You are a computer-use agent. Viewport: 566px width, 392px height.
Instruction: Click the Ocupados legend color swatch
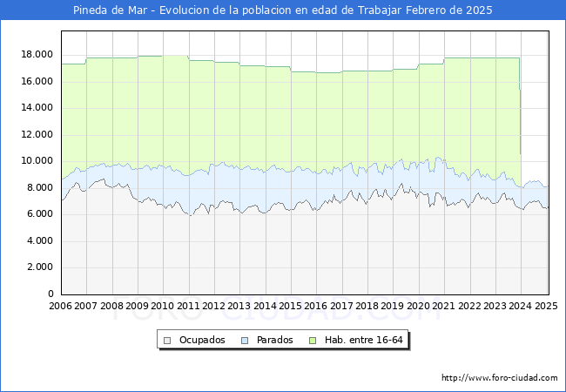pos(167,341)
